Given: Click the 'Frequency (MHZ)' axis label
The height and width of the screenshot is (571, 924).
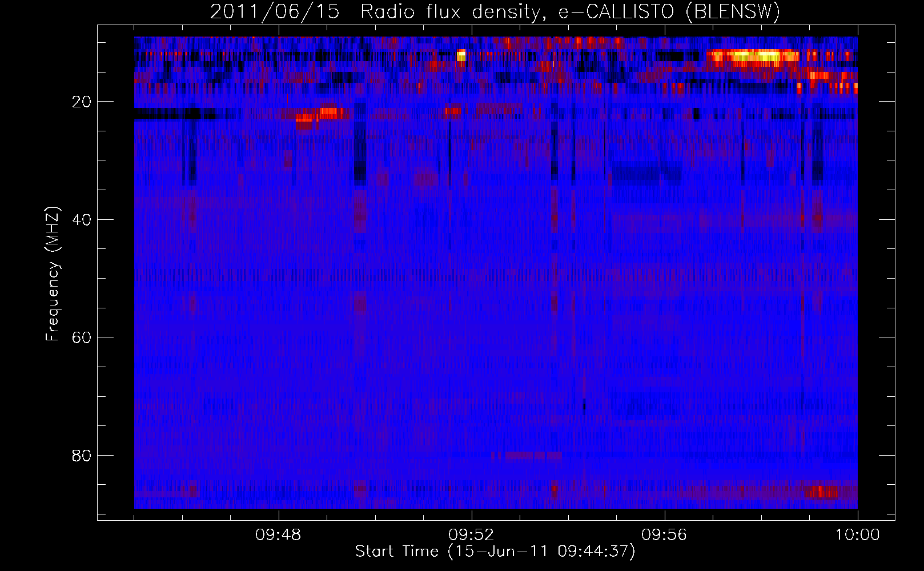Looking at the screenshot, I should [x=53, y=274].
